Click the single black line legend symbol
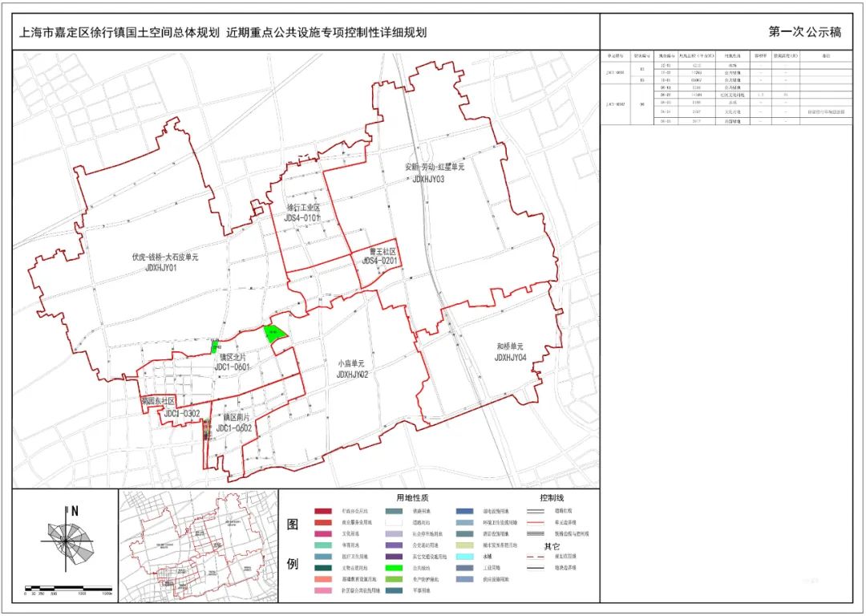Viewport: 866px width, 616px height. tap(535, 568)
